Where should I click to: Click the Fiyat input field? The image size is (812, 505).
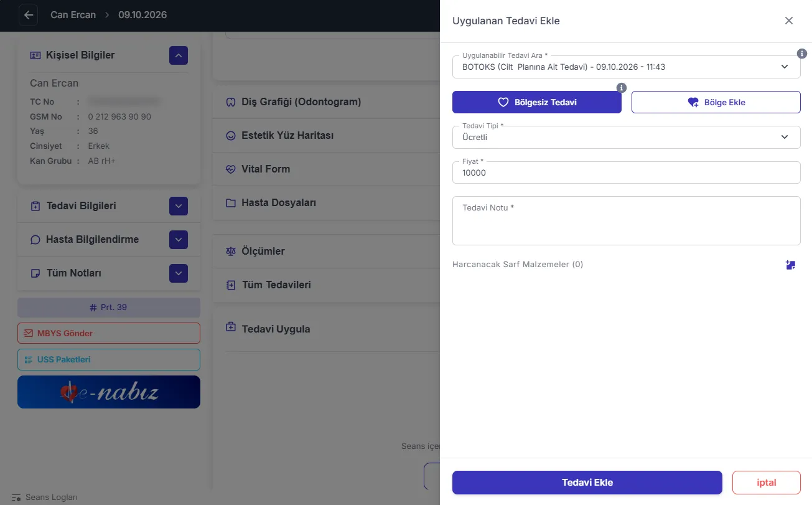[x=627, y=172]
